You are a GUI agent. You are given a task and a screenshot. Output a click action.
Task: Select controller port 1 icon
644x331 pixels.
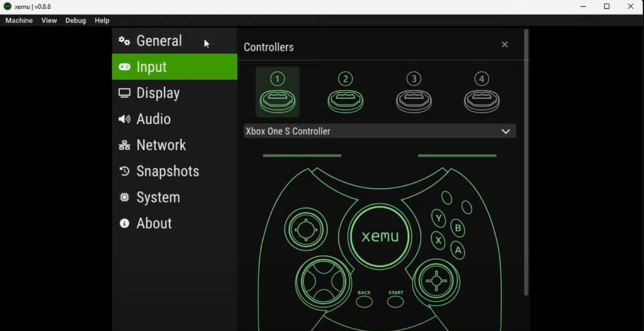click(277, 93)
